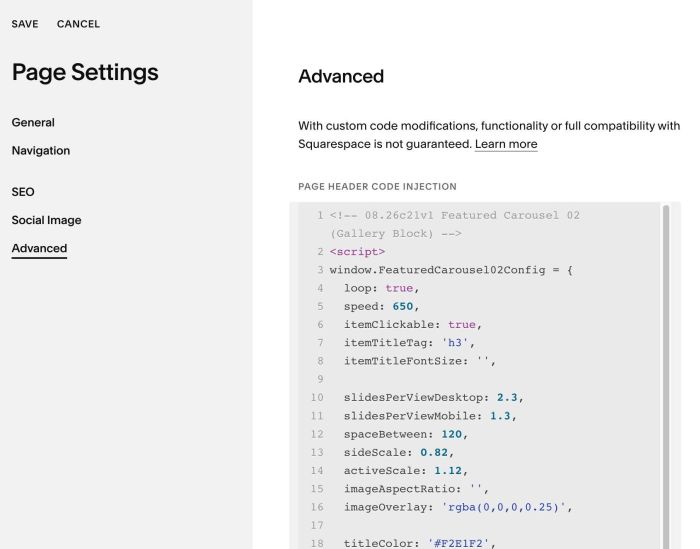Click the imageOverlay rgba value
This screenshot has width=700, height=549.
(504, 507)
